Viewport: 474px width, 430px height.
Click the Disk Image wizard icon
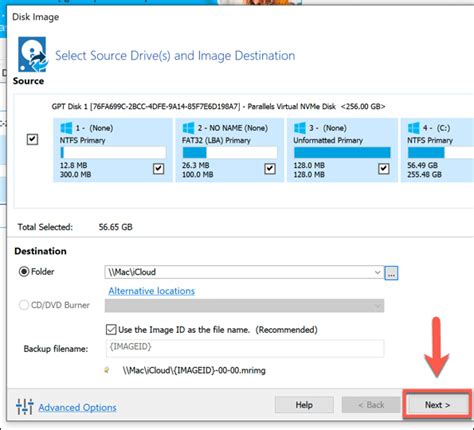[x=33, y=54]
